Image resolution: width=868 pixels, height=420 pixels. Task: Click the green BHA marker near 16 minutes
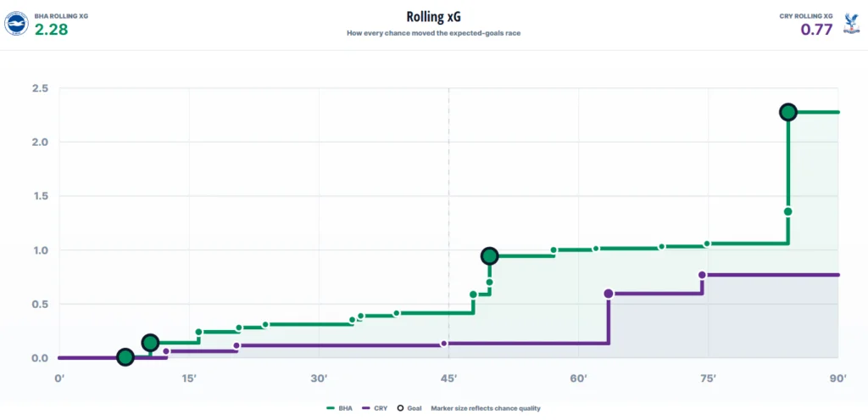pos(198,332)
